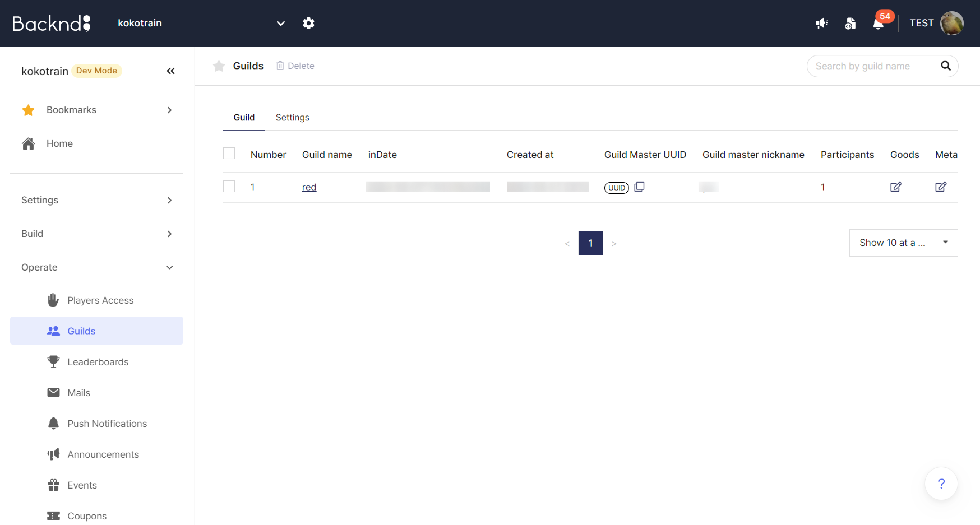Screen dimensions: 980x525
Task: Open the document icon in top bar
Action: [850, 23]
